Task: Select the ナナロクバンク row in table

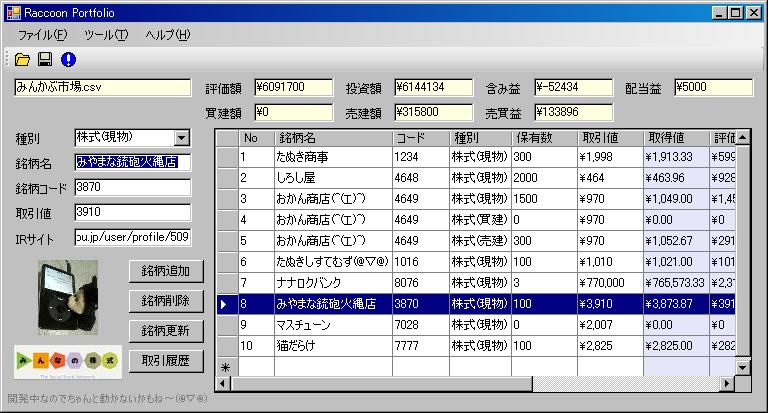Action: pos(311,282)
